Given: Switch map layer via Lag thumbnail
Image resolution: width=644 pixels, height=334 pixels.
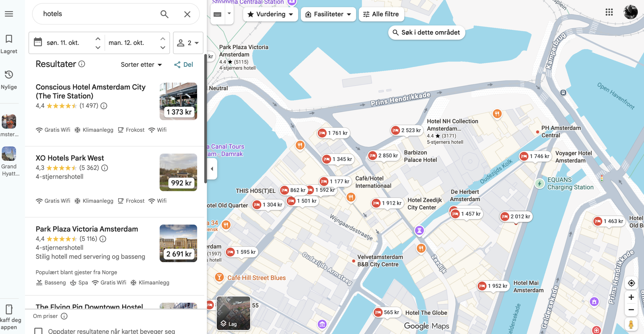Looking at the screenshot, I should 233,313.
